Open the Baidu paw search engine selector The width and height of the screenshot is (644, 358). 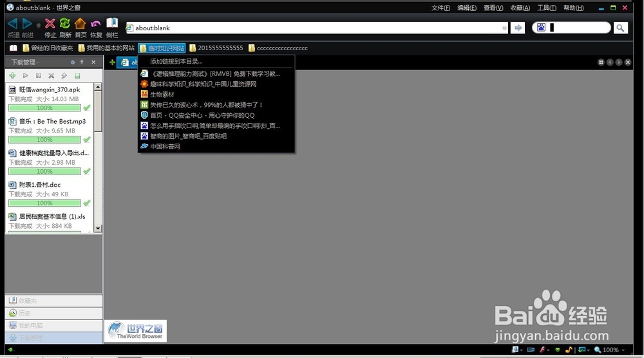(x=542, y=28)
